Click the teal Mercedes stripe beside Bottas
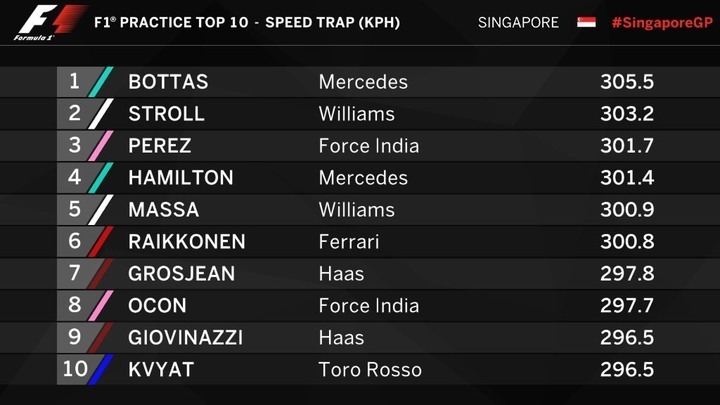This screenshot has width=720, height=405. 101,82
